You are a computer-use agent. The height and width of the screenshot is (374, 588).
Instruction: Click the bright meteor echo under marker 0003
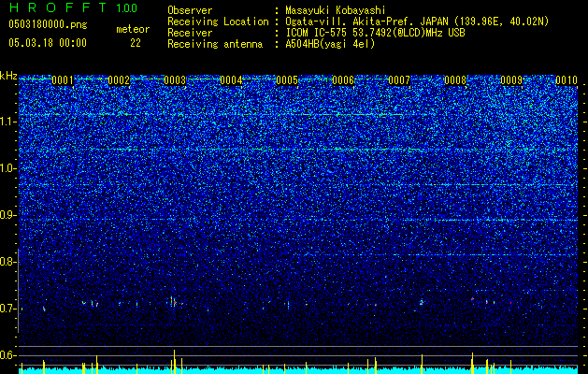tap(174, 302)
